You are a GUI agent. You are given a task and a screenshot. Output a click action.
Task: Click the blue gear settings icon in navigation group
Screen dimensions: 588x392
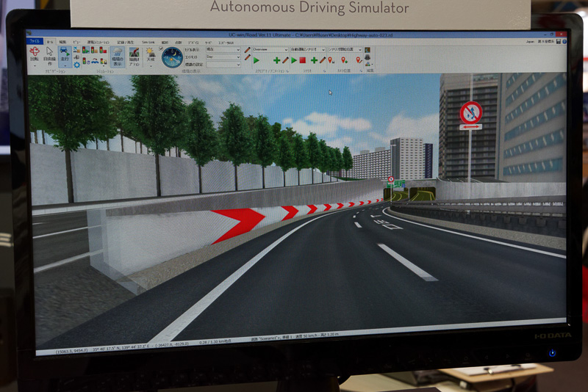(76, 65)
